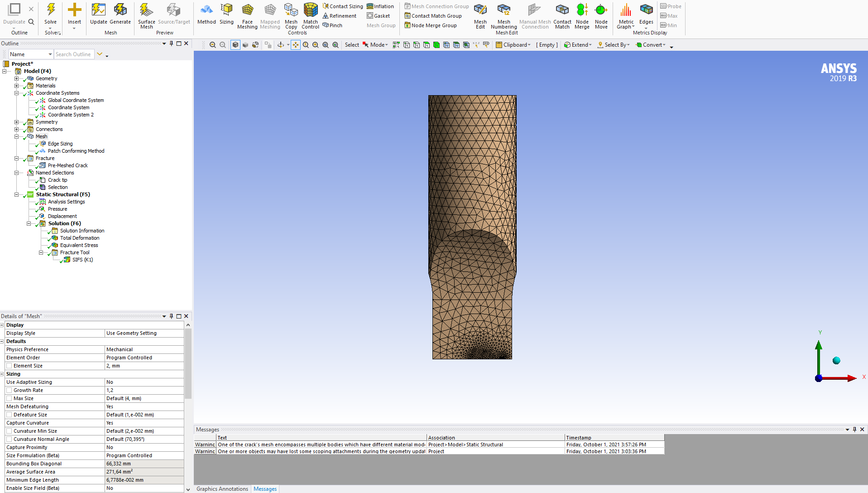Open the Messages tab
868x493 pixels.
265,489
